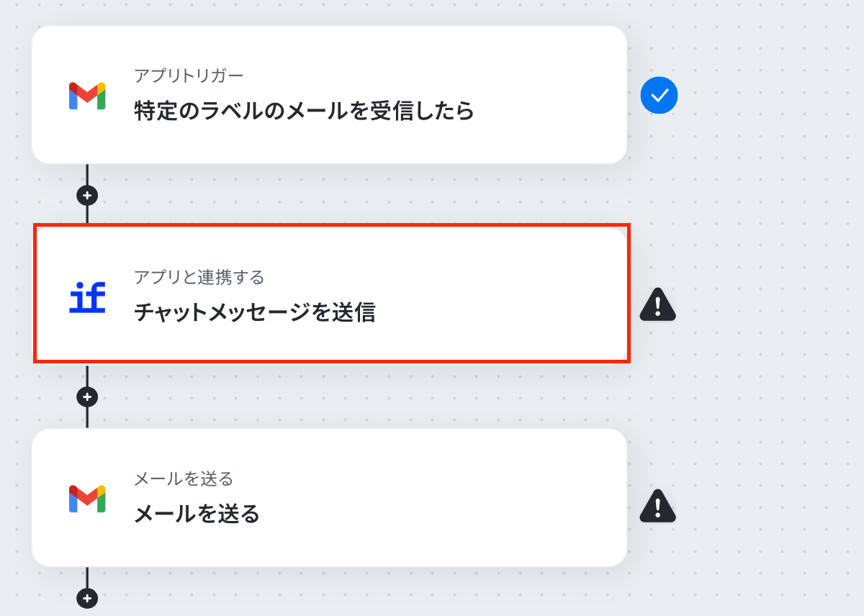Add step below チャットメッセージを送信 card
Image resolution: width=864 pixels, height=616 pixels.
point(87,397)
